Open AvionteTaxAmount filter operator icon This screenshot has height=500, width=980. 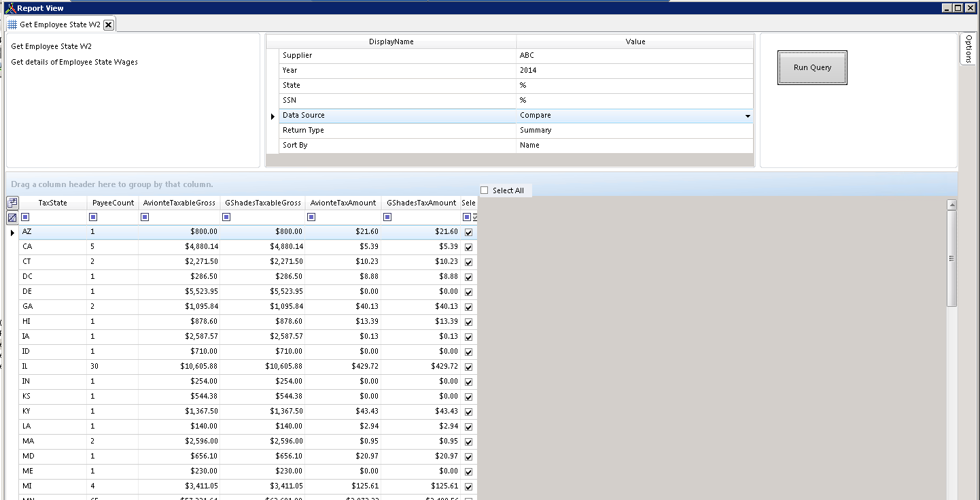tap(312, 218)
